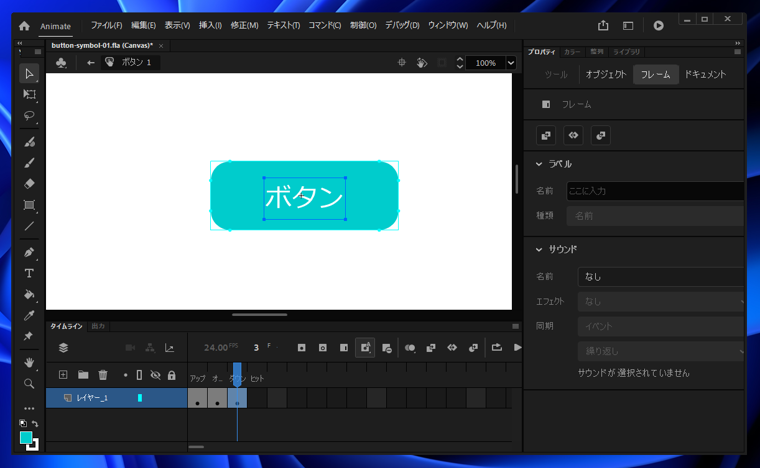This screenshot has width=760, height=468.
Task: Click レイヤー_1 layer color swatch
Action: pos(140,398)
